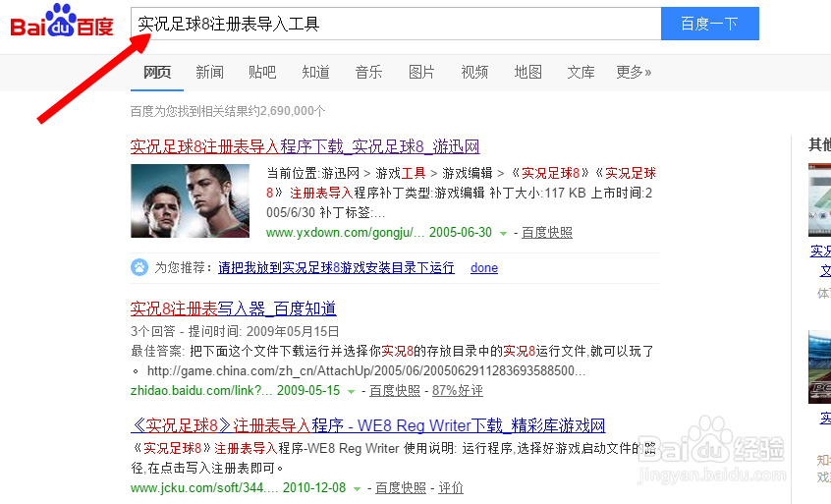Click the http://game.china.com/zh_cn/AttachUp URL text

366,371
